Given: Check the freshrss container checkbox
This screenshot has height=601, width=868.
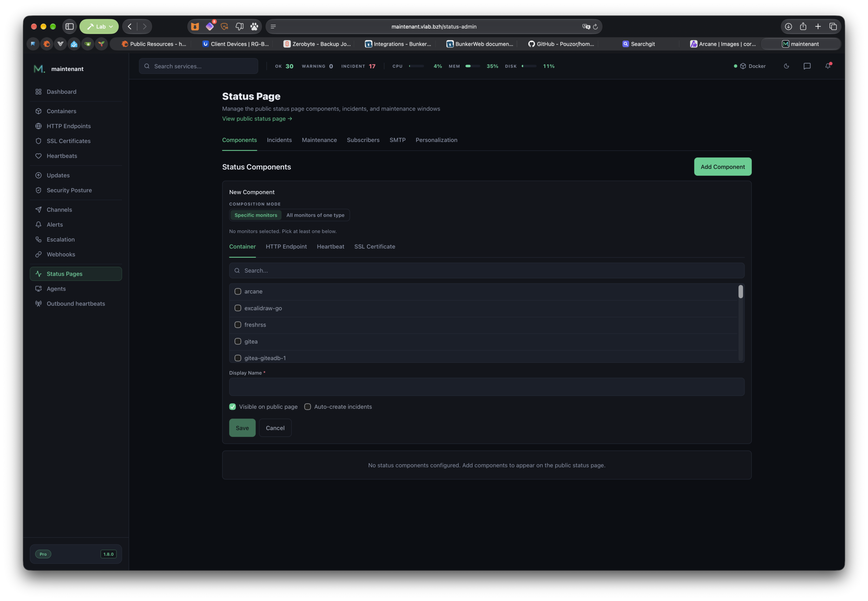Looking at the screenshot, I should pyautogui.click(x=238, y=325).
